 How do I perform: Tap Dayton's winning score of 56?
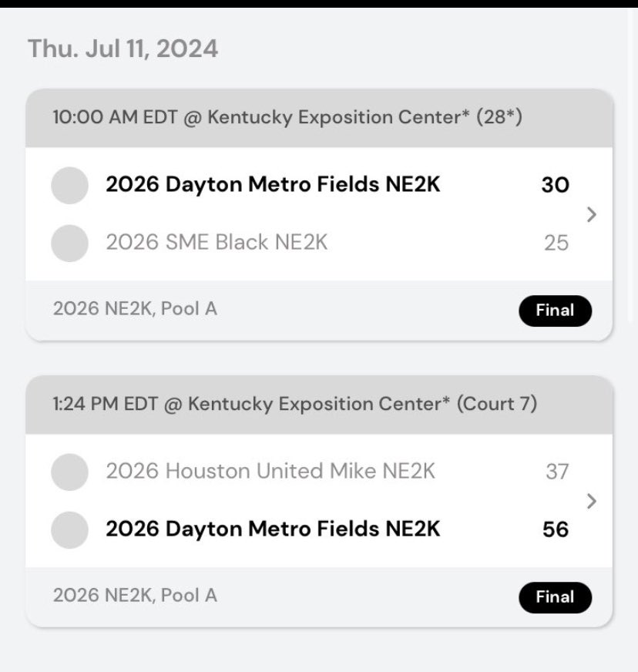tap(555, 529)
